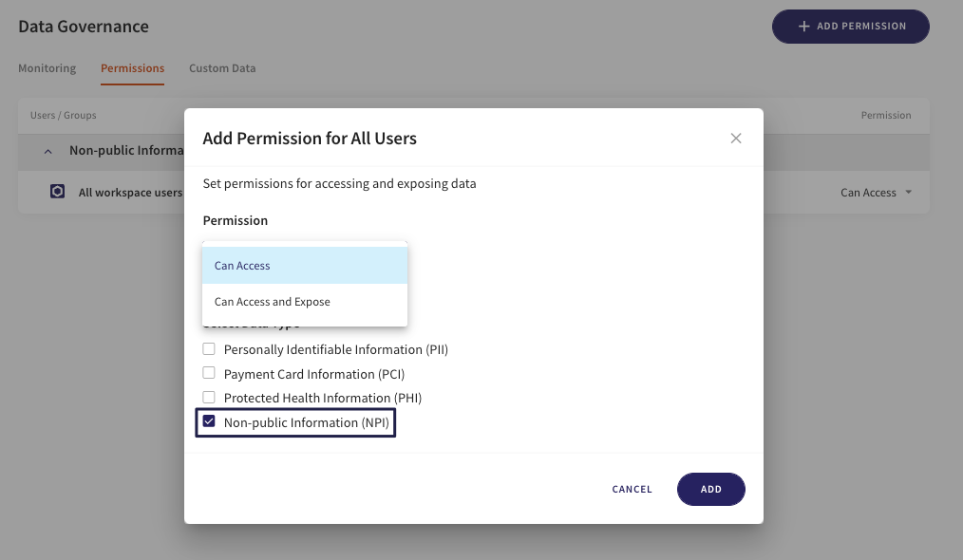Cancel the permission dialog
Image resolution: width=963 pixels, height=560 pixels.
click(632, 490)
